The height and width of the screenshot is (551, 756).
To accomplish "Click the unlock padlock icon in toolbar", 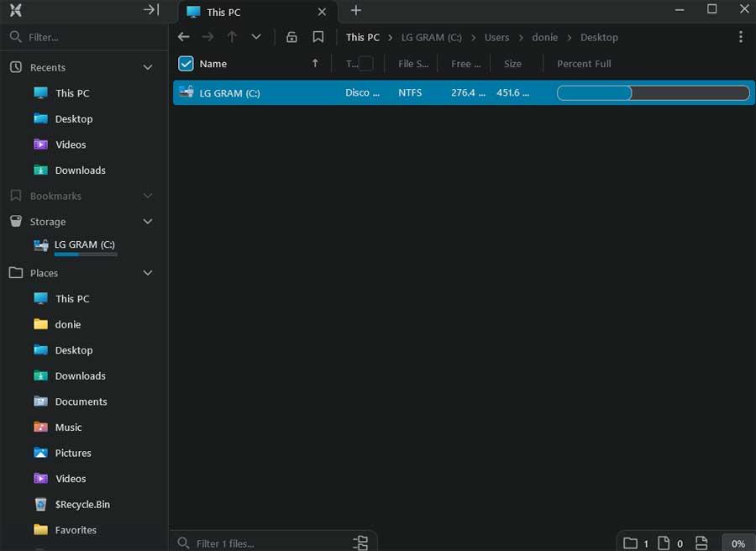I will (291, 37).
